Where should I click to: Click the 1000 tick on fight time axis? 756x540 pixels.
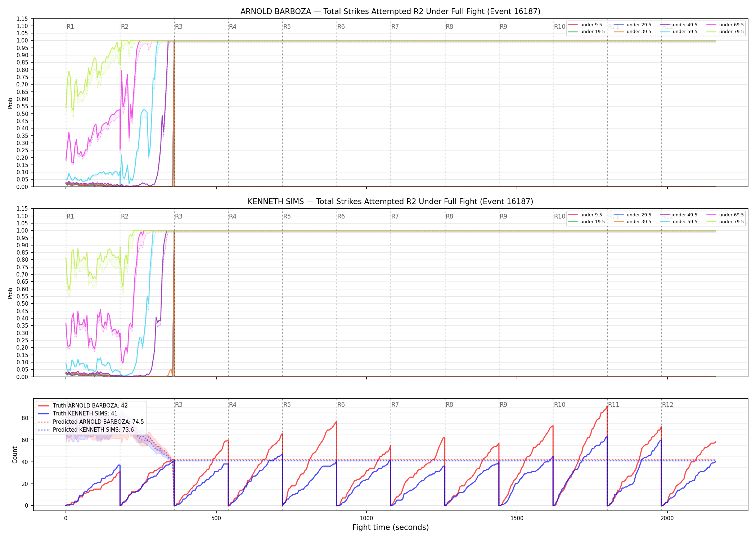tap(366, 518)
